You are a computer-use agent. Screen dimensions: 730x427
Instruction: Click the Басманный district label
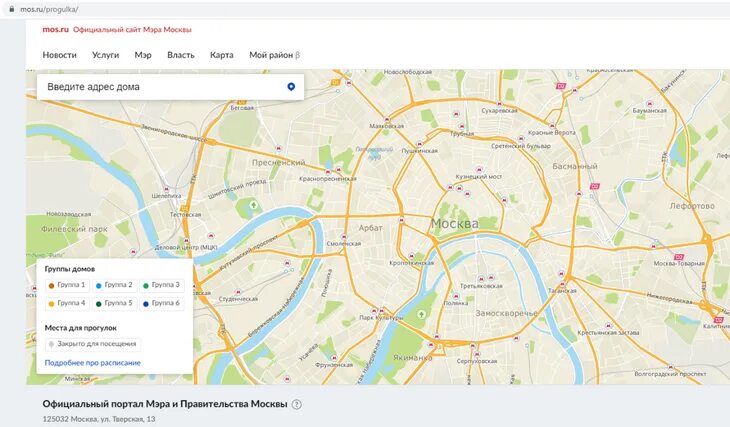pos(575,166)
